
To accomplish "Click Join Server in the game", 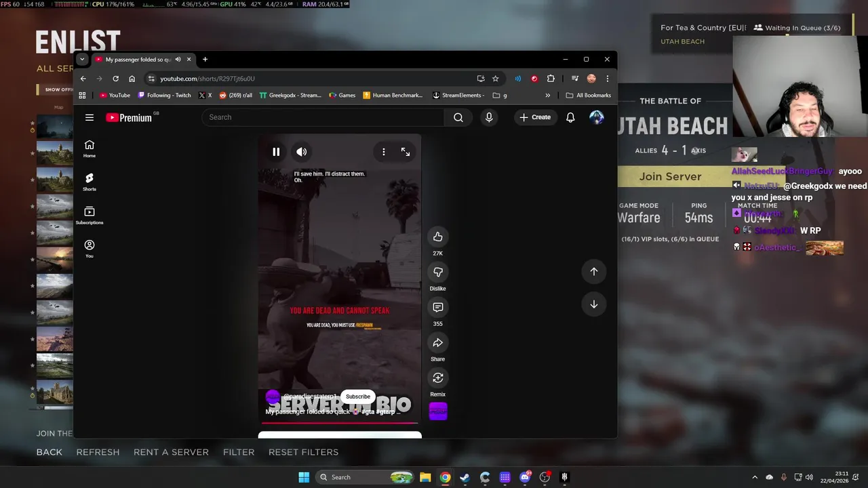I will pos(670,176).
